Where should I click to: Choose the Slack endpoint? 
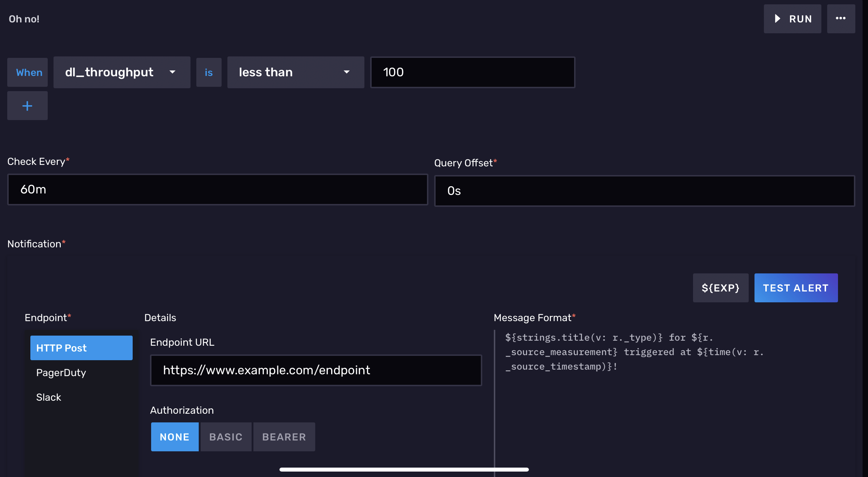pyautogui.click(x=49, y=397)
